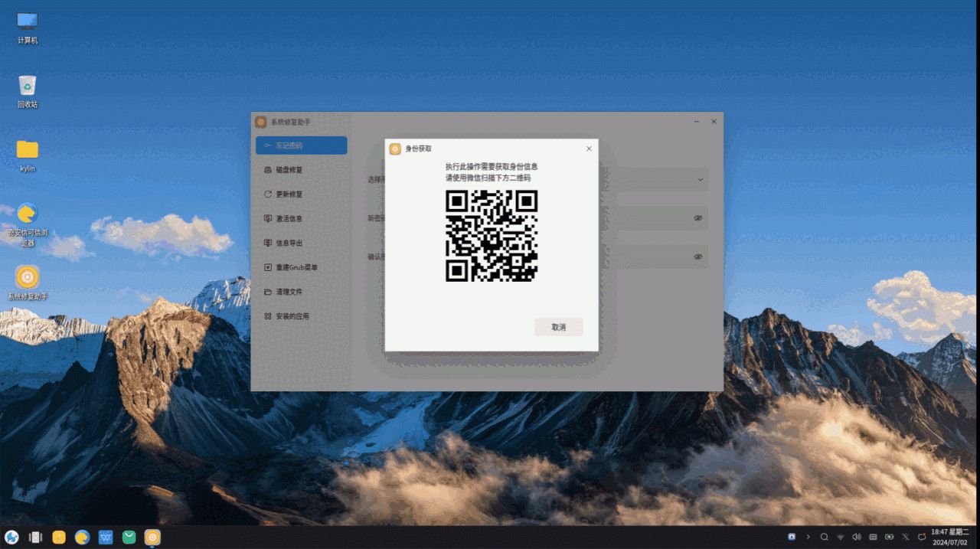Open the start menu on the taskbar
Screen dimensions: 980x549
pyautogui.click(x=12, y=538)
